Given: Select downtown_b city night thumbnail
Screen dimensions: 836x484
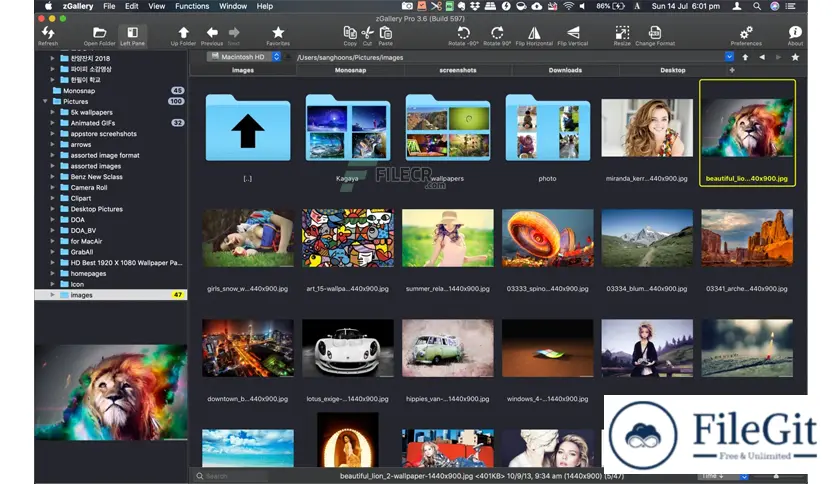Looking at the screenshot, I should pyautogui.click(x=248, y=348).
